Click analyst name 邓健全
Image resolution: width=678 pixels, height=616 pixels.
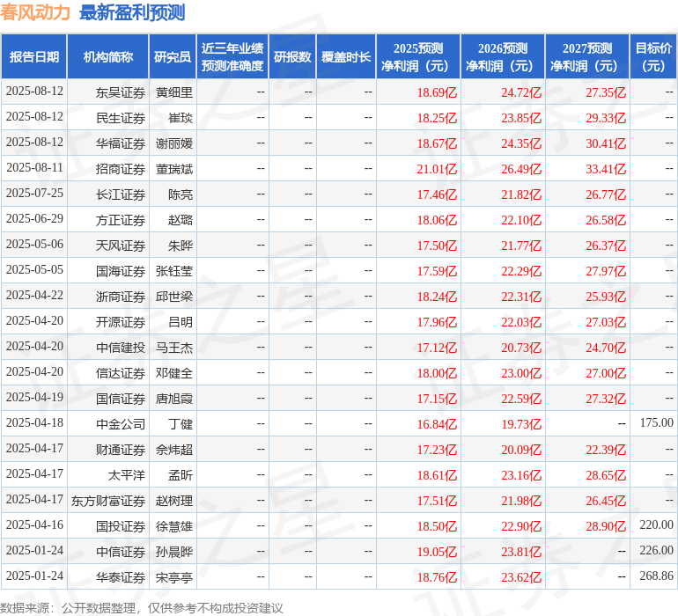(174, 373)
